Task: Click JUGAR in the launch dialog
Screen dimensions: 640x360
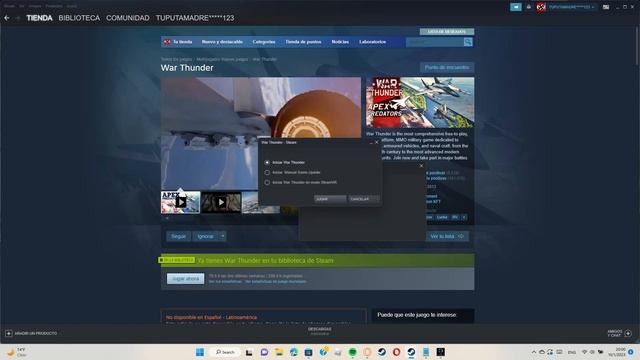Action: (330, 199)
